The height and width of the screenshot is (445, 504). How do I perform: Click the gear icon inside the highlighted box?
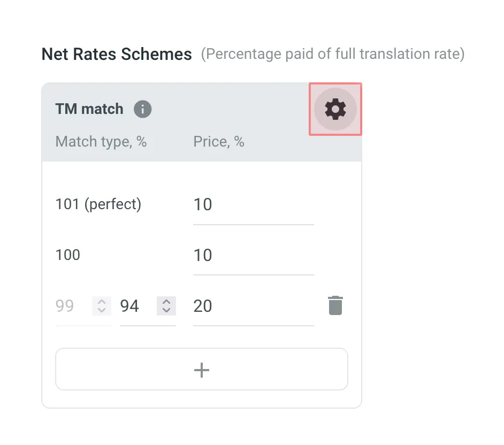point(335,109)
